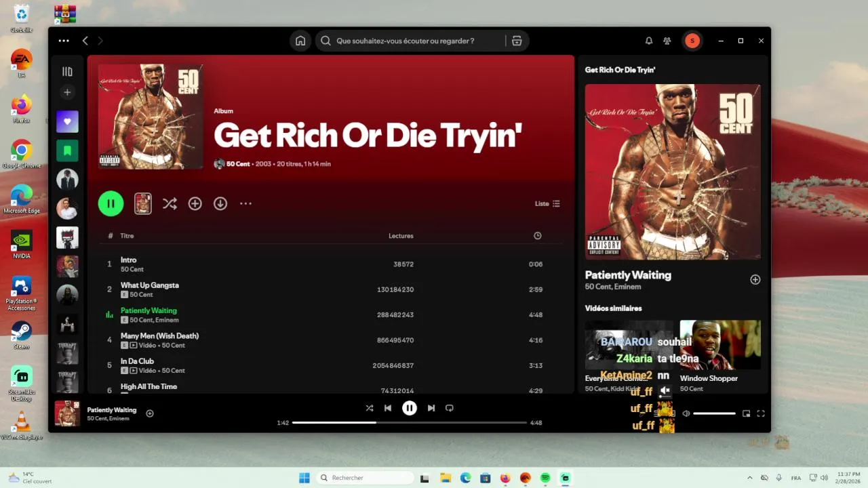Add Patiently Waiting in the Now Playing panel

pos(755,280)
